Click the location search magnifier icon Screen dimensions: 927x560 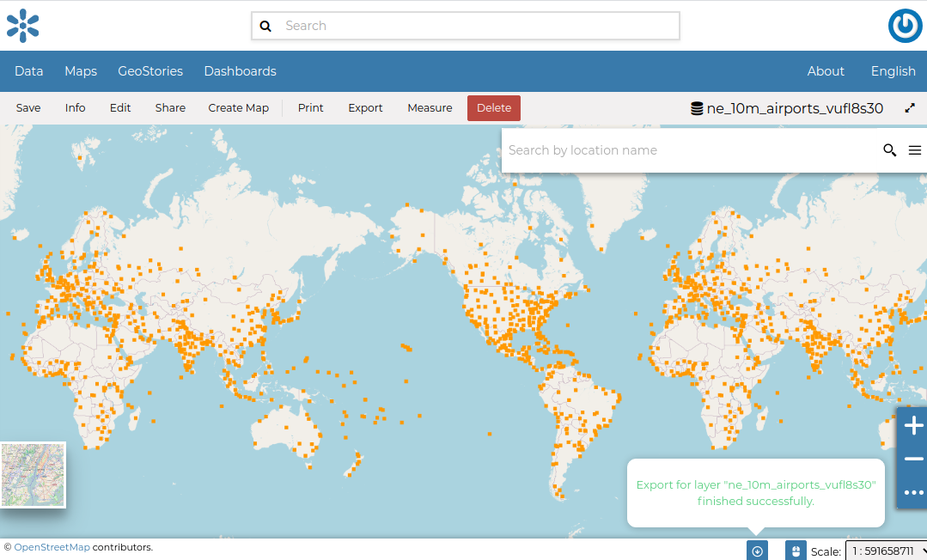tap(890, 150)
